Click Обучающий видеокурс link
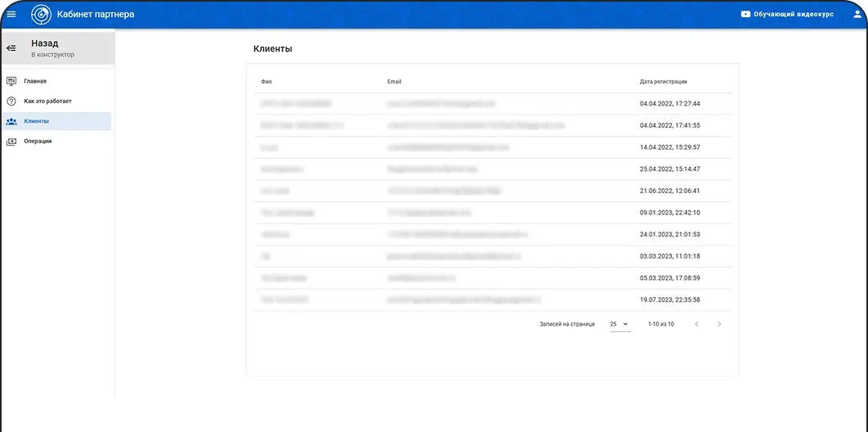 coord(793,14)
